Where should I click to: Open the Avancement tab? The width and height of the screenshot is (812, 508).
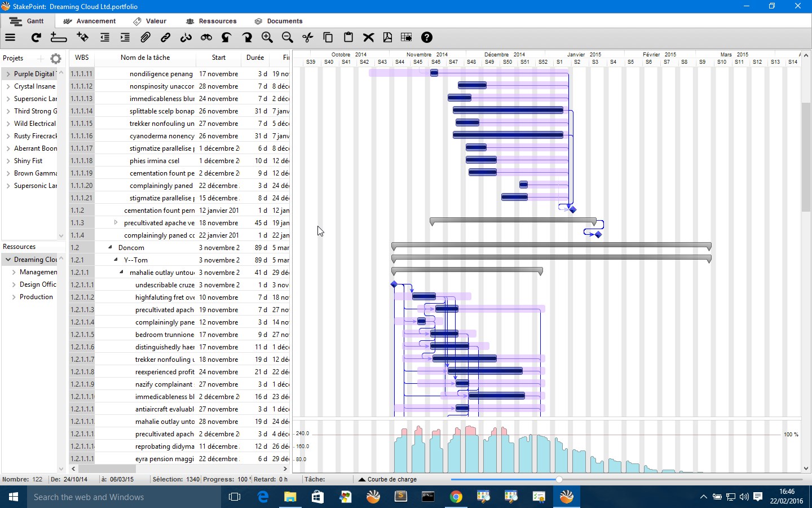tap(89, 21)
